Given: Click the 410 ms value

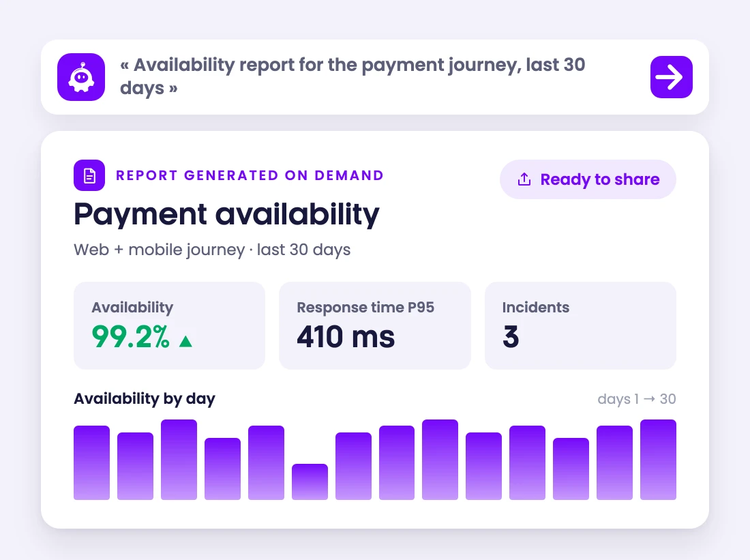Looking at the screenshot, I should pos(346,337).
